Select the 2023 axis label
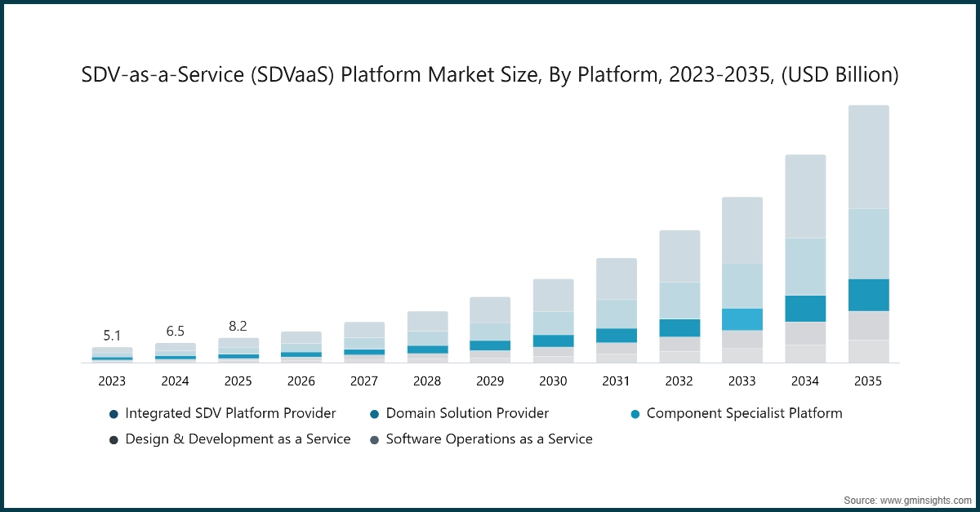980x512 pixels. coord(113,381)
